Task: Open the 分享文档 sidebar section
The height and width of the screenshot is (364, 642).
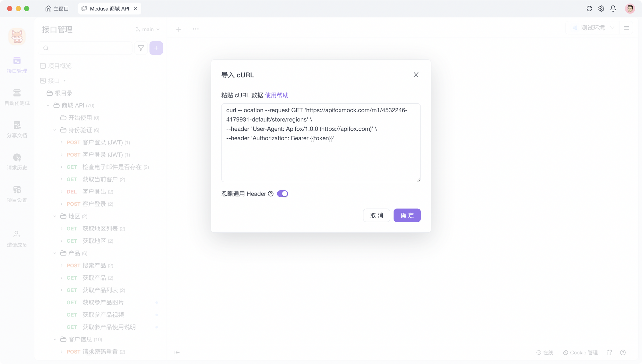Action: pyautogui.click(x=17, y=130)
